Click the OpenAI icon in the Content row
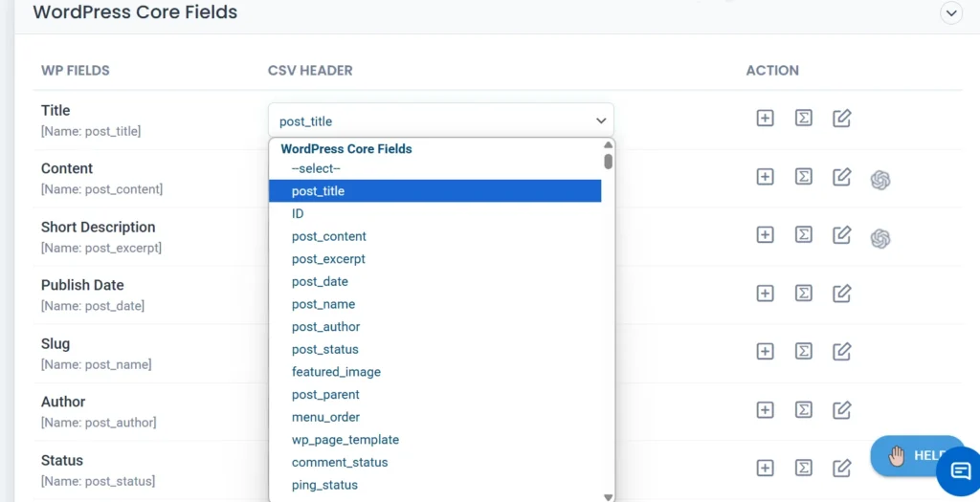Screen dimensions: 980x502 pyautogui.click(x=880, y=180)
